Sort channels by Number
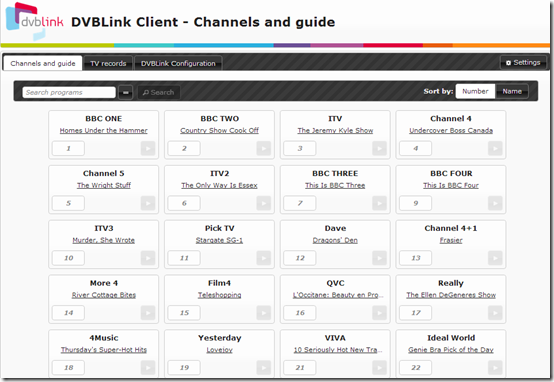 [475, 91]
